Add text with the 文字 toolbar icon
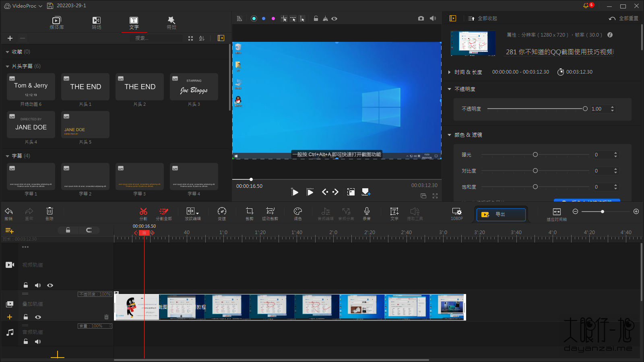Viewport: 644px width, 362px height. [394, 214]
